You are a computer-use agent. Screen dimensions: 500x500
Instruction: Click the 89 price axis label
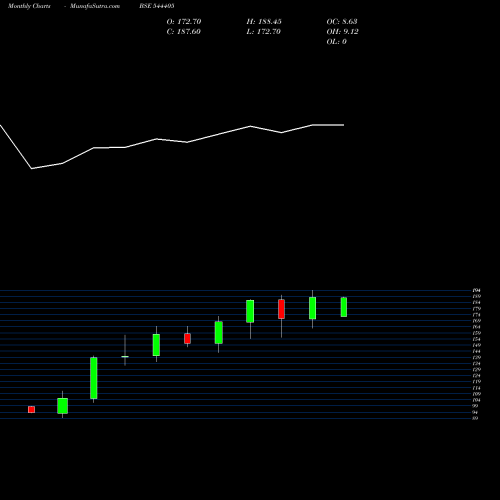pos(476,418)
